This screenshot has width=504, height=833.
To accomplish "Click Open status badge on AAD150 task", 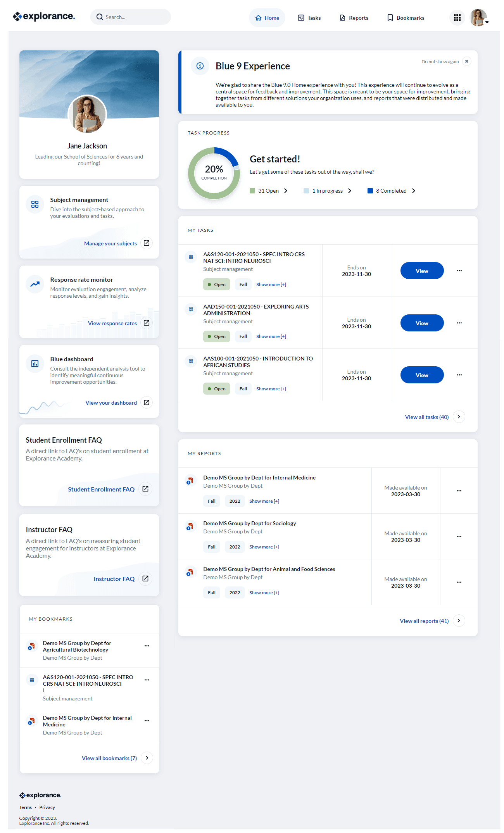I will 217,336.
